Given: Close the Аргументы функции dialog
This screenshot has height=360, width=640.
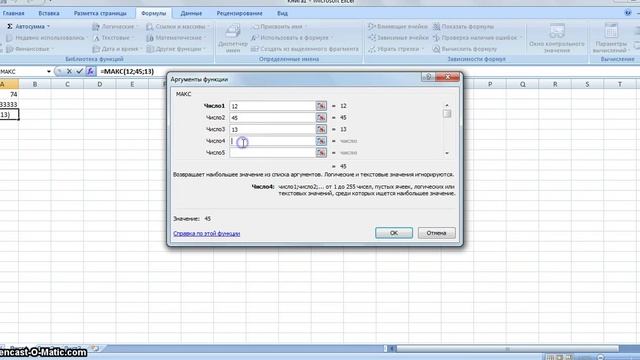Looking at the screenshot, I should 447,77.
